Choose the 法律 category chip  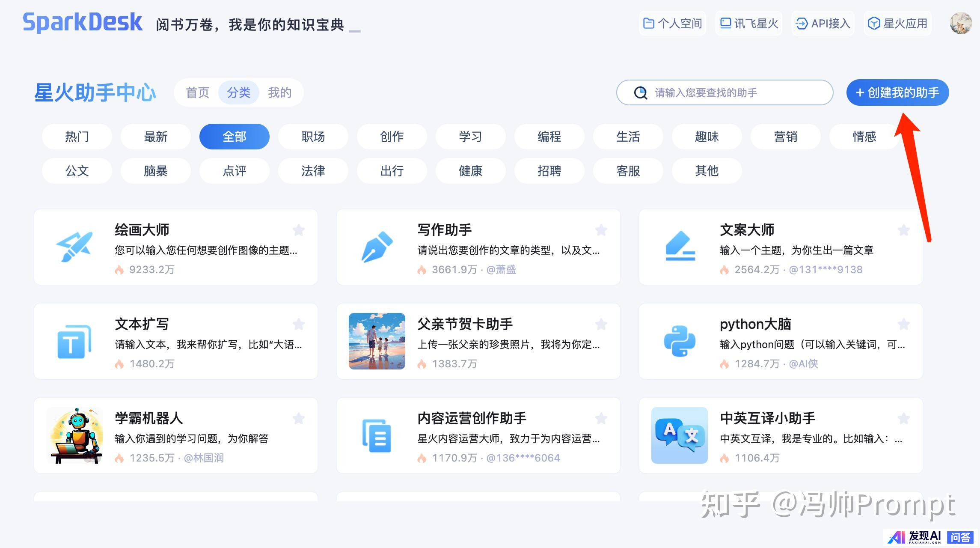[x=313, y=171]
